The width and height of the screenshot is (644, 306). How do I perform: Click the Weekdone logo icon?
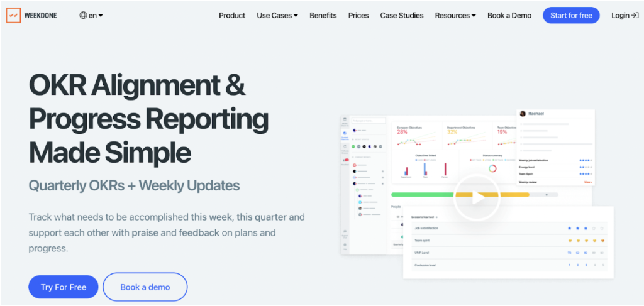pos(13,15)
